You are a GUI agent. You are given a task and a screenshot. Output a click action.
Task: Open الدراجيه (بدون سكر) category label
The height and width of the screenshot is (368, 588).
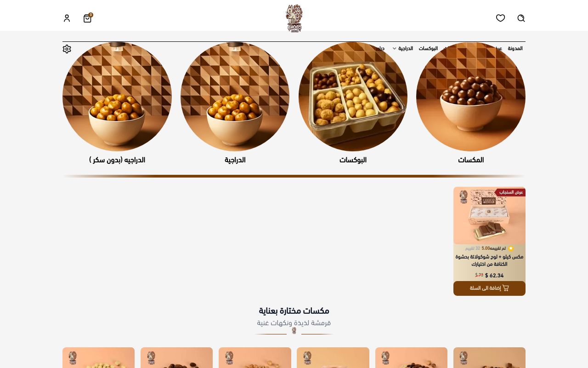117,160
